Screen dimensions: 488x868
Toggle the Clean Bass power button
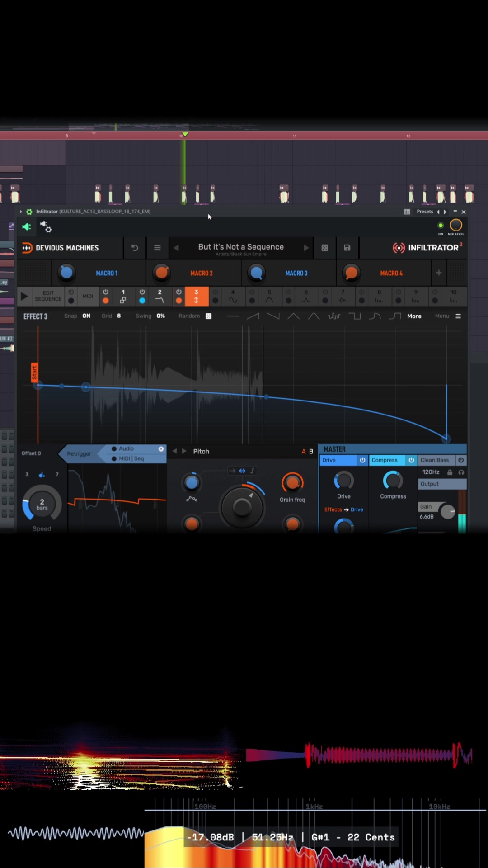point(461,460)
